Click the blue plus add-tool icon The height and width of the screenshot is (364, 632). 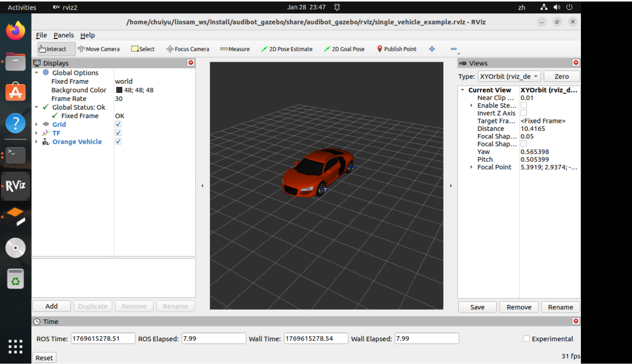point(432,49)
